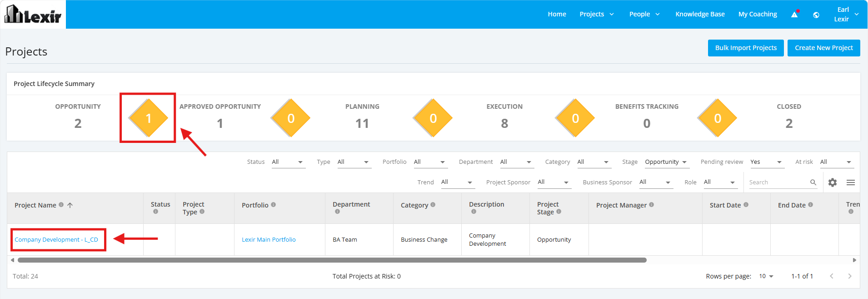The height and width of the screenshot is (299, 868).
Task: Open the Stage filter set to Opportunity
Action: tap(667, 162)
